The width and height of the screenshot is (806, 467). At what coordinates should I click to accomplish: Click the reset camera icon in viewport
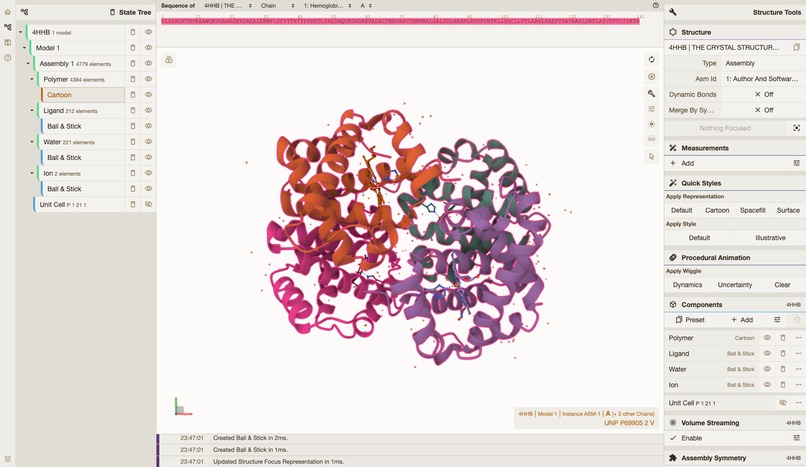651,60
